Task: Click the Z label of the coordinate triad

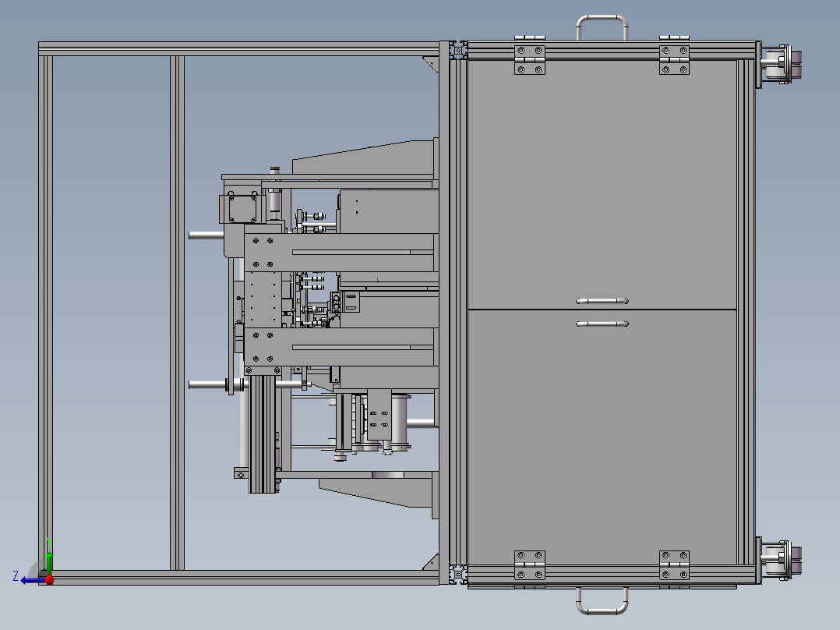Action: [16, 576]
